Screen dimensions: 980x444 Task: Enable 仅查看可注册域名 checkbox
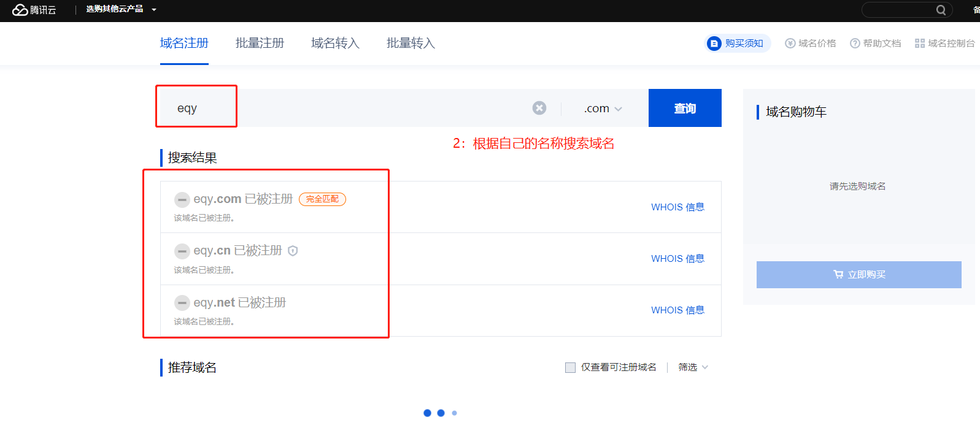point(570,367)
